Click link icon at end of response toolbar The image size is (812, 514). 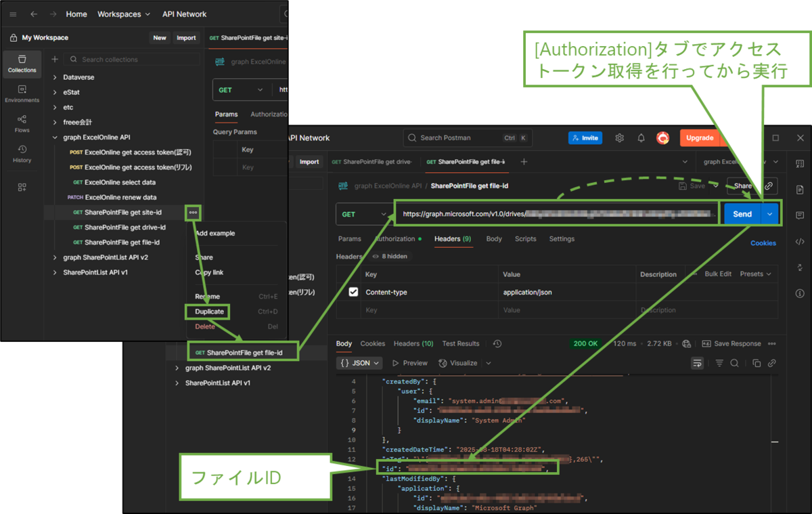pos(771,364)
